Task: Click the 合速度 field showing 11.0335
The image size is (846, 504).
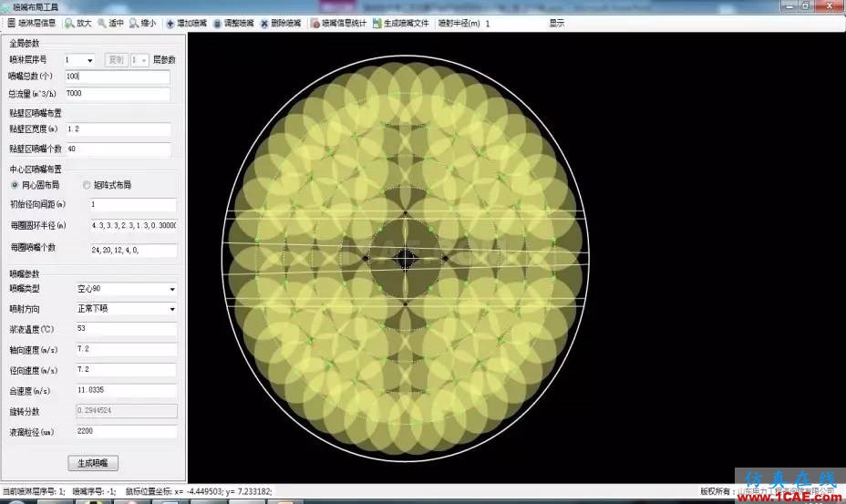Action: click(126, 390)
